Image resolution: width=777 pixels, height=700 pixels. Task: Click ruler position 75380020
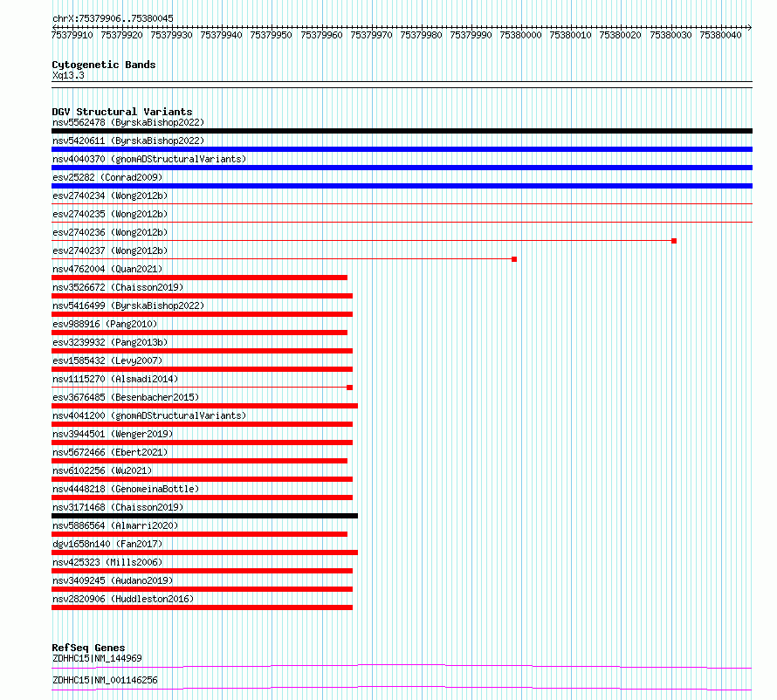coord(621,35)
